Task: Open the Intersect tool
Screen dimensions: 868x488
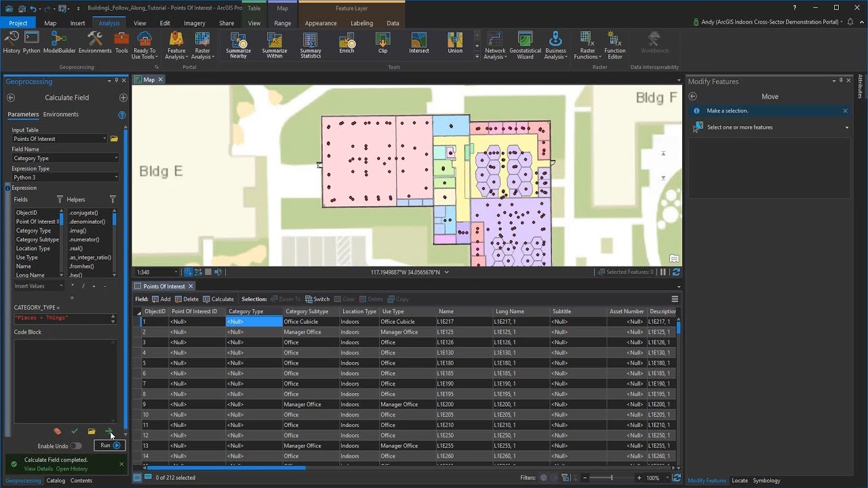Action: [419, 43]
